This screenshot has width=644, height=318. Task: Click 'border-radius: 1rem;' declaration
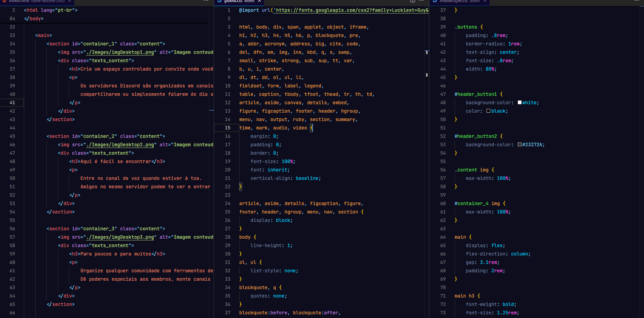pyautogui.click(x=494, y=44)
